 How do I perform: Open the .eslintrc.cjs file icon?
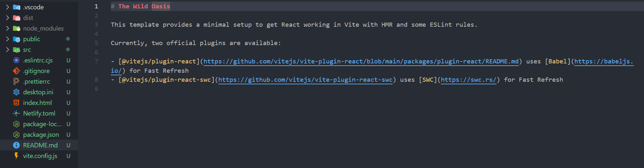point(16,60)
